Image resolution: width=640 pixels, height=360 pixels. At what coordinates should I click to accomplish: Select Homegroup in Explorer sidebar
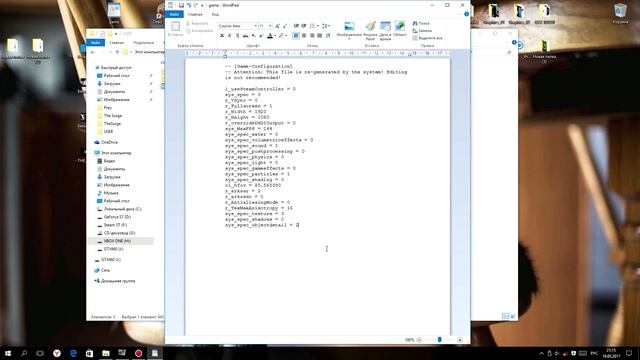(x=118, y=281)
